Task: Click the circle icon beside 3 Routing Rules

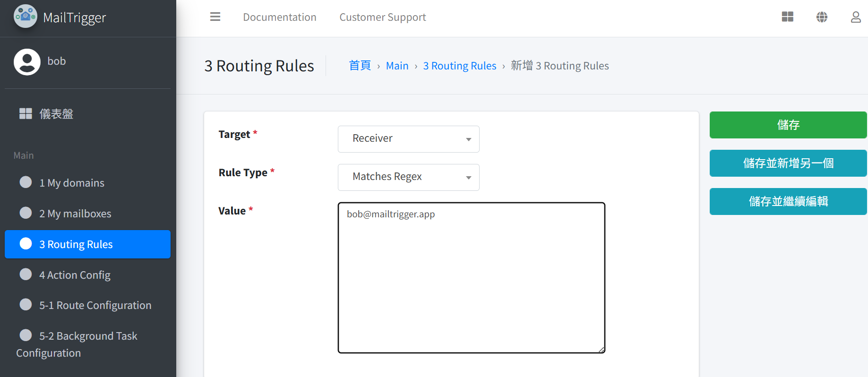Action: coord(26,244)
